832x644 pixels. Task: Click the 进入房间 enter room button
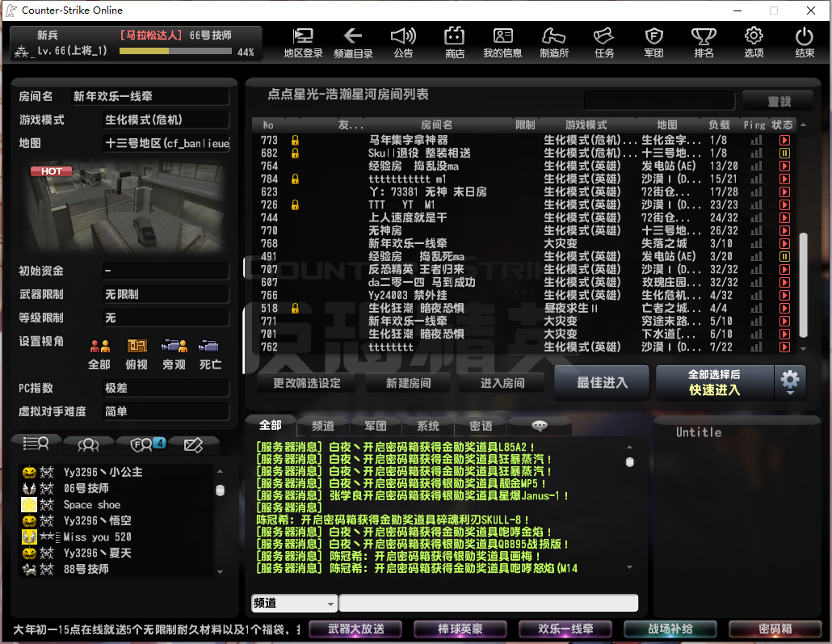502,383
